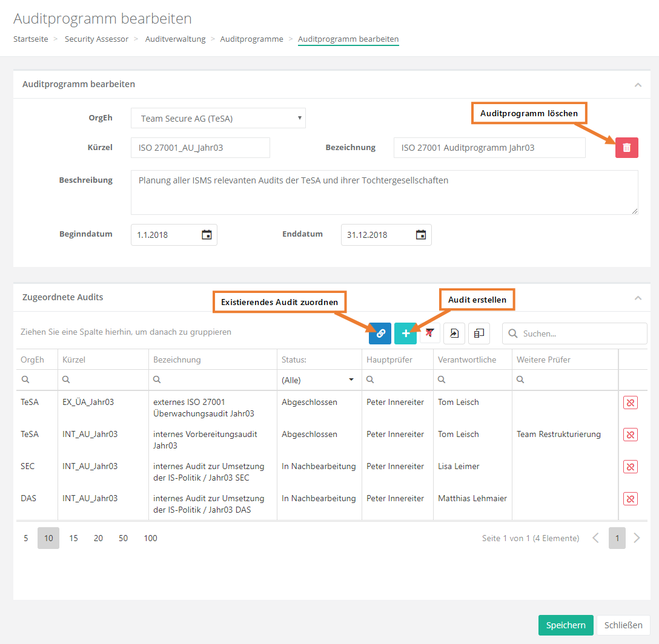Screen dimensions: 659x644
Task: Go to Auditverwaltung breadcrumb
Action: (175, 39)
